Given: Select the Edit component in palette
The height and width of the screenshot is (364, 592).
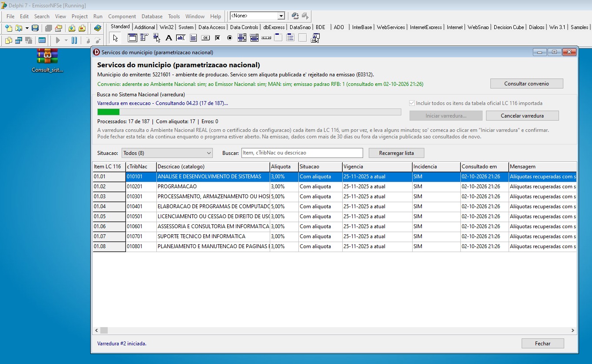Looking at the screenshot, I should click(x=181, y=38).
